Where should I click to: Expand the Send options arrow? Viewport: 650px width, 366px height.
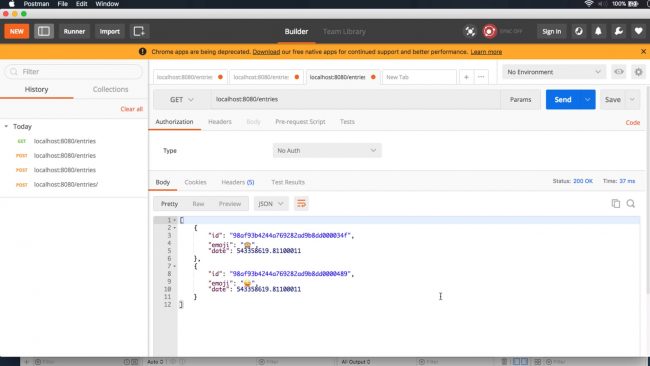click(587, 99)
